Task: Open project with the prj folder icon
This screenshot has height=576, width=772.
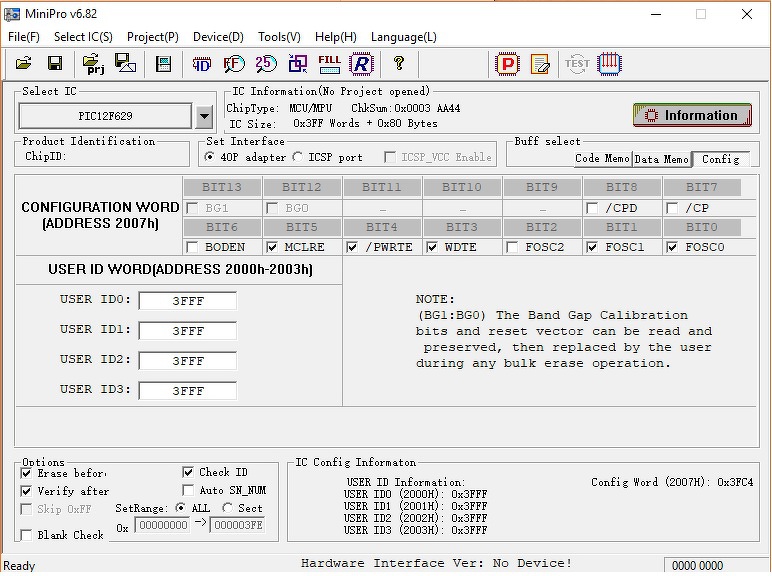Action: 94,64
